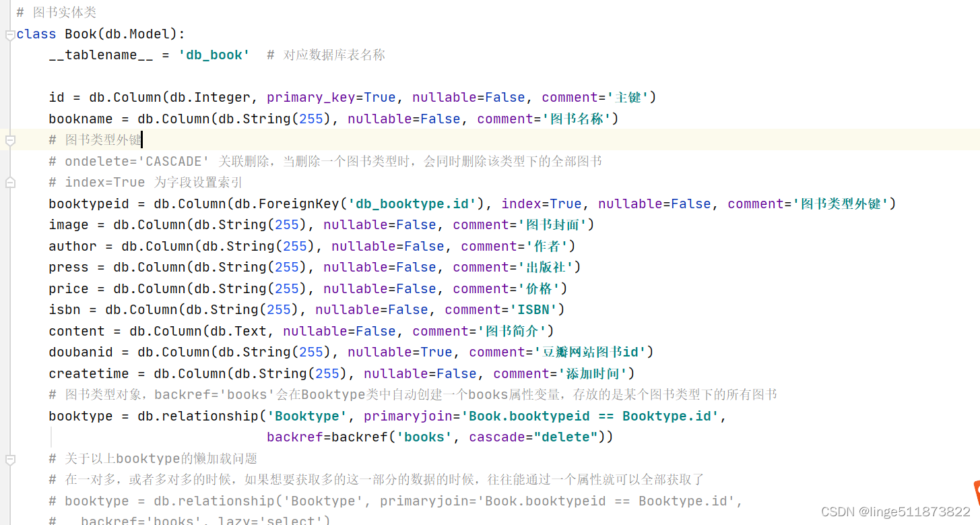
Task: Click 'index=True' in the booktypeid line
Action: pyautogui.click(x=542, y=204)
